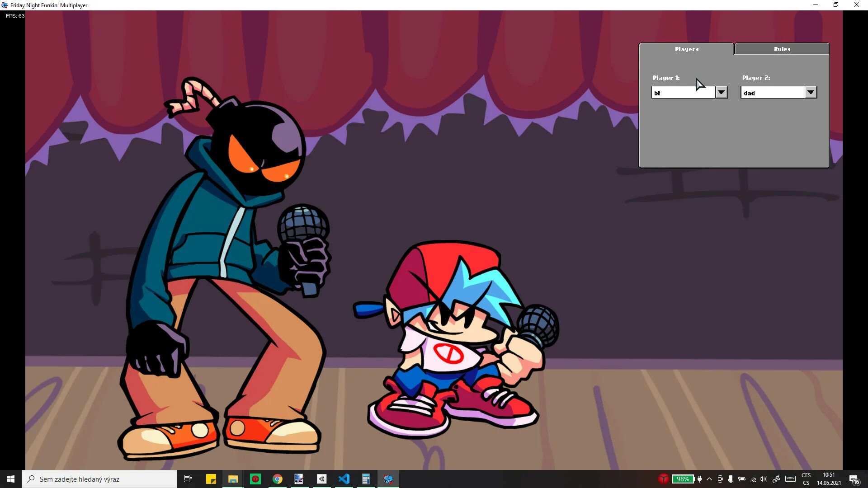This screenshot has height=488, width=868.
Task: Select the Players tab
Action: pos(686,49)
